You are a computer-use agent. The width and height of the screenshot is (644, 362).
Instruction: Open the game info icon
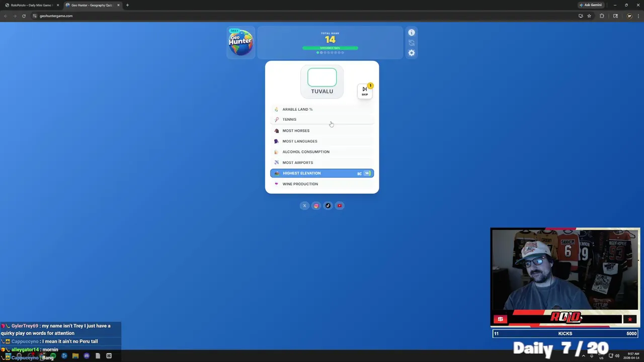[412, 33]
